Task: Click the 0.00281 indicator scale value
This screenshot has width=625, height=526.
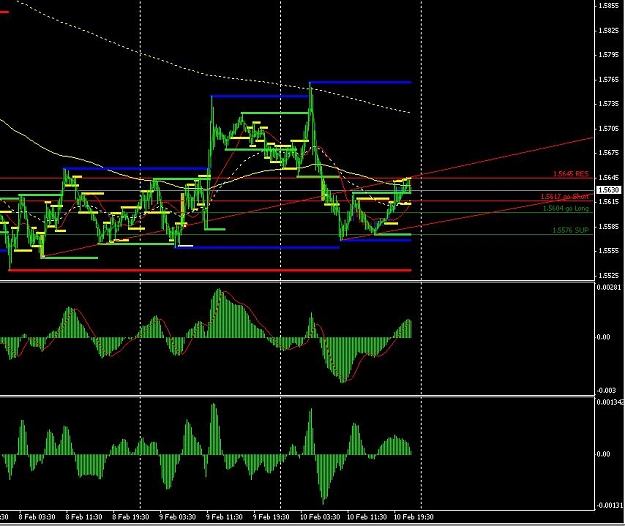Action: (609, 287)
